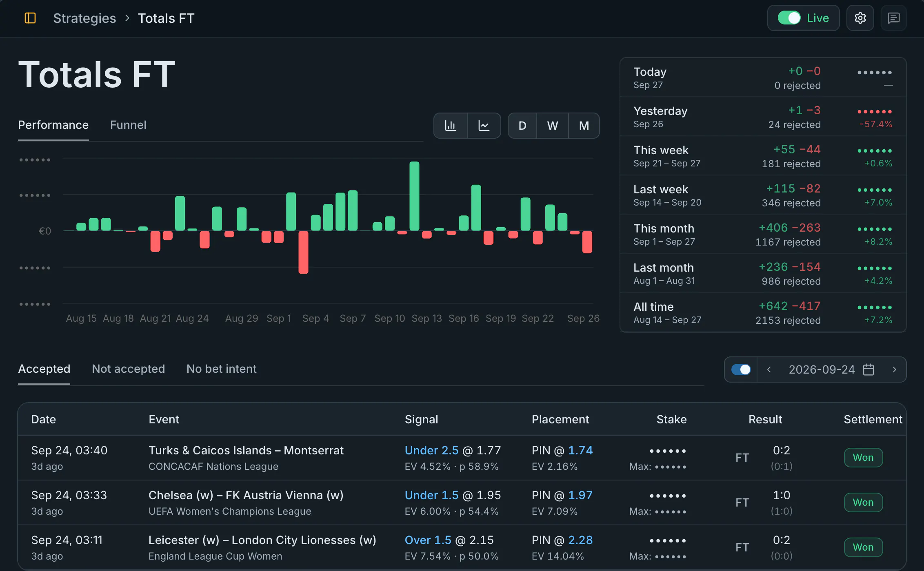Select the This week summary row

tap(763, 156)
